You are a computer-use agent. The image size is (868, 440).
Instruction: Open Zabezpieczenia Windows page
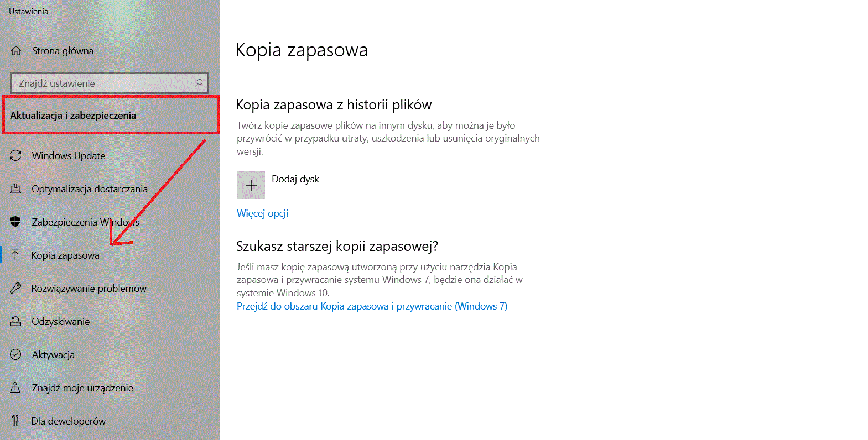tap(85, 222)
